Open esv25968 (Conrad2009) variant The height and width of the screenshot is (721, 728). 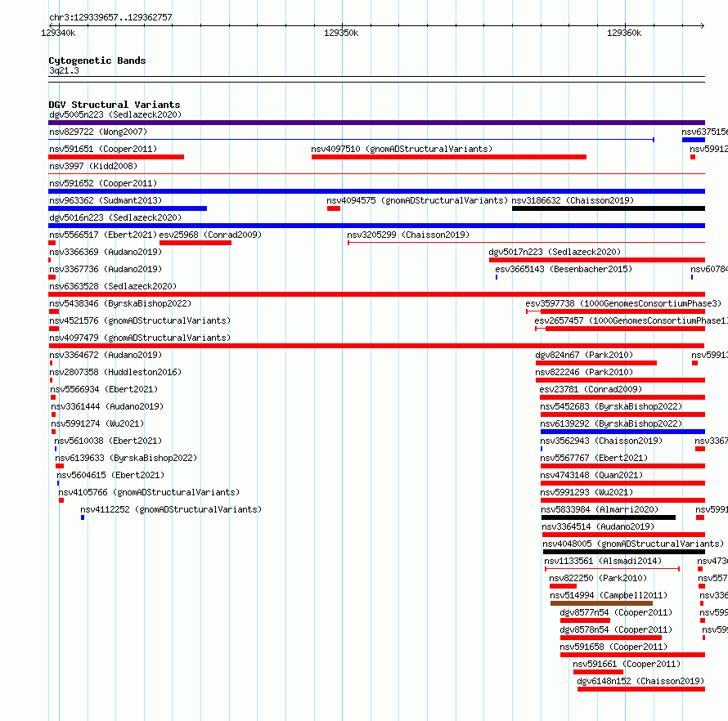pos(210,235)
